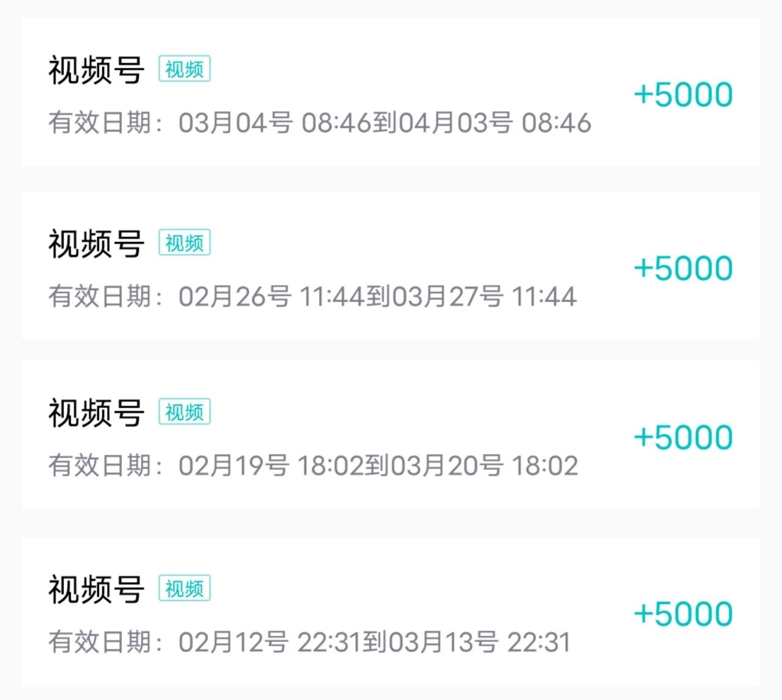Select the 视频号 title of the third record
This screenshot has height=700, width=782.
pos(95,411)
